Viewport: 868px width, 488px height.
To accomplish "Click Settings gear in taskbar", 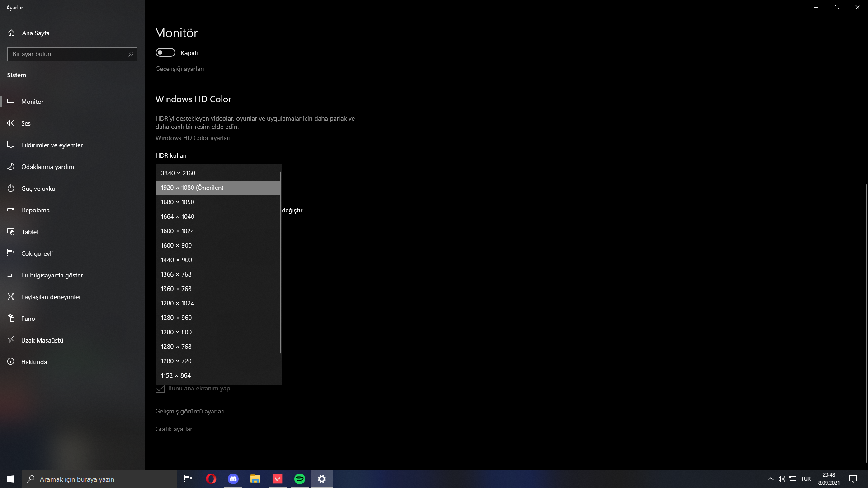I will pyautogui.click(x=321, y=479).
